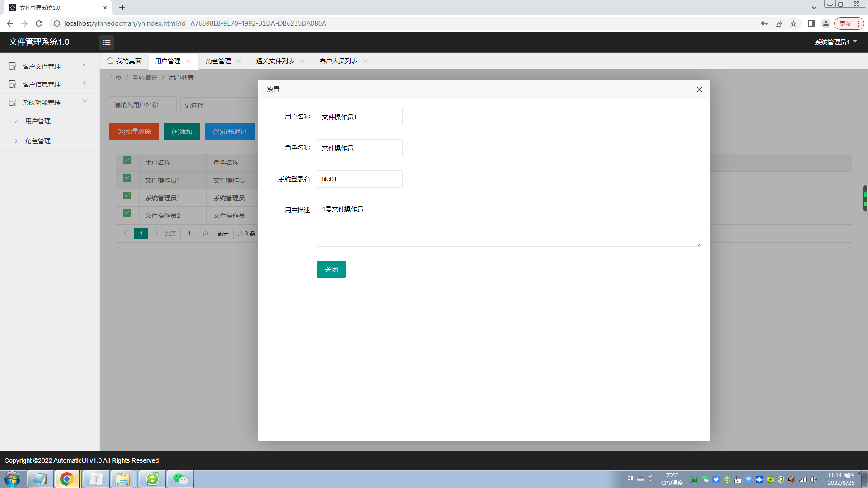
Task: Click the 系统登录名 field with file01
Action: click(x=360, y=179)
